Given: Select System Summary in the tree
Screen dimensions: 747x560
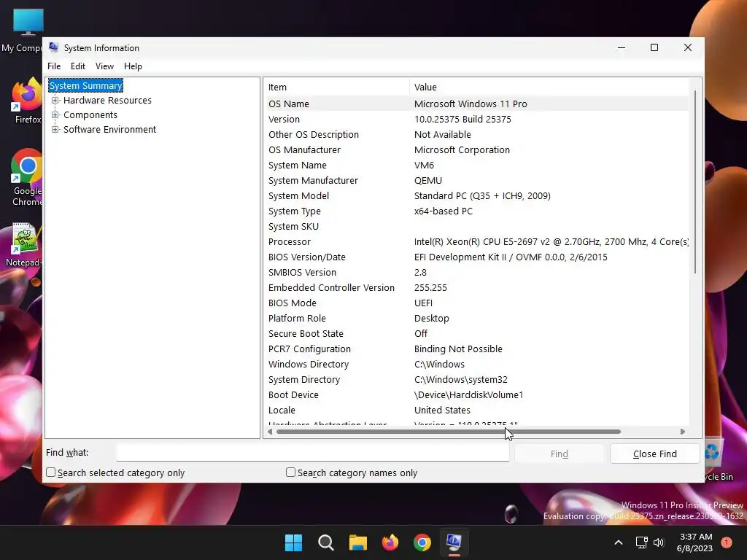Looking at the screenshot, I should pos(86,86).
